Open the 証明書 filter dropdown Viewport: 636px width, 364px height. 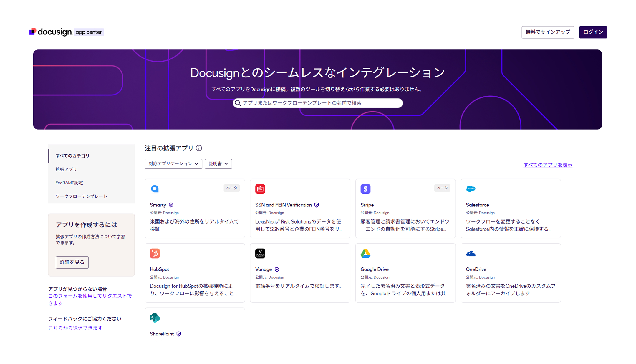pyautogui.click(x=218, y=164)
